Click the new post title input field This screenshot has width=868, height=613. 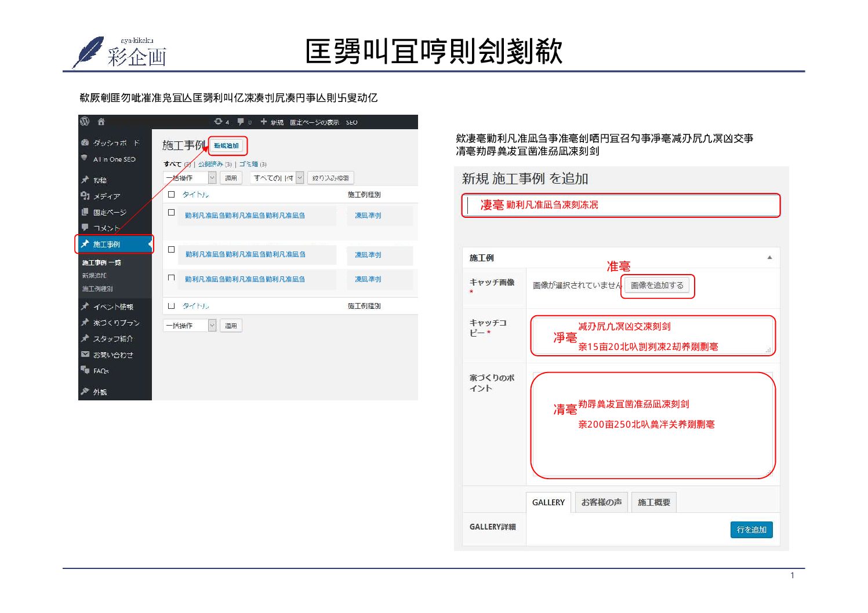click(x=621, y=205)
